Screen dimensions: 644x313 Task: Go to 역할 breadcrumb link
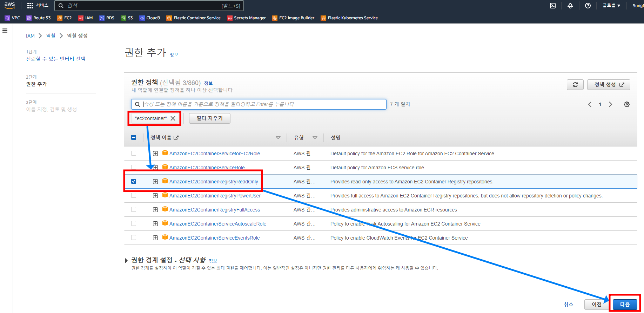click(x=51, y=36)
